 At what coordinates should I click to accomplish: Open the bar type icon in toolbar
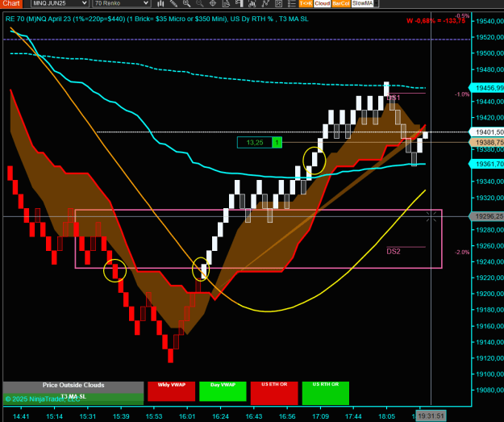click(160, 3)
